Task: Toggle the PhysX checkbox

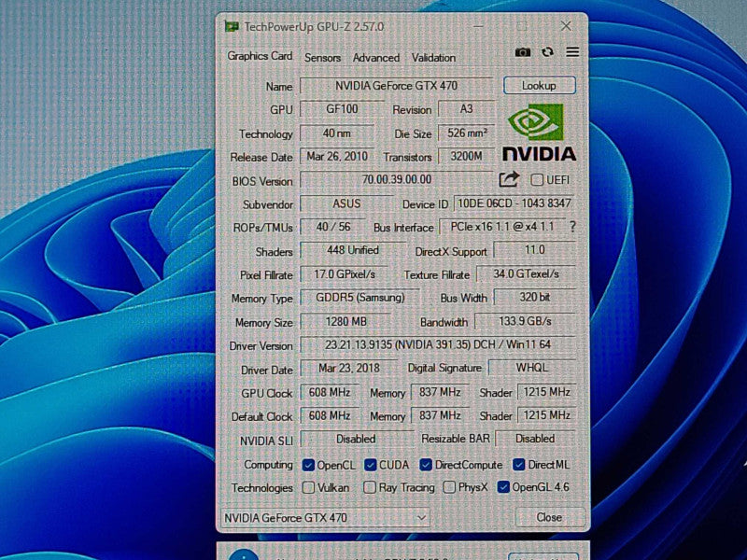Action: (449, 487)
